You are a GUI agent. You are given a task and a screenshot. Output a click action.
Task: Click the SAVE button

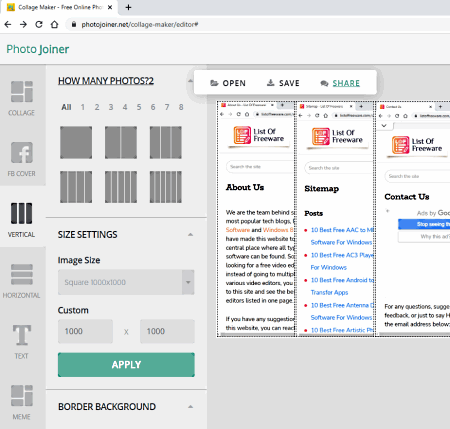pos(283,83)
